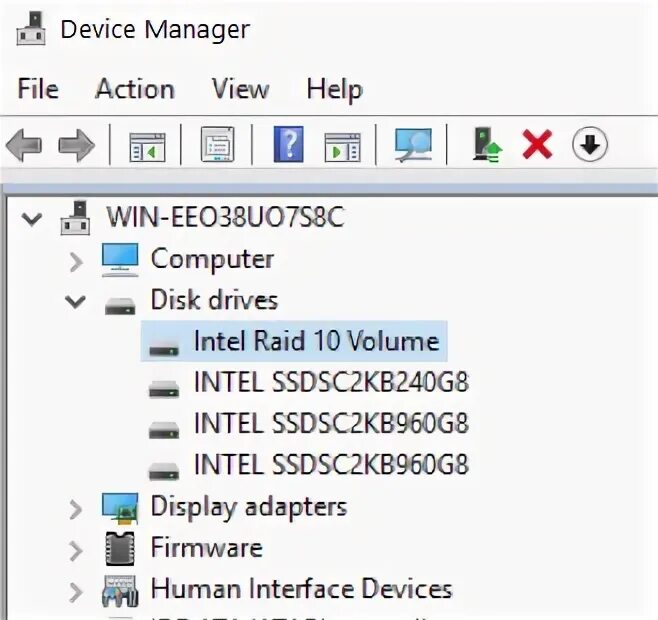Screen dimensions: 658x620
Task: Click the Show/Hide Console Tree icon
Action: [147, 146]
